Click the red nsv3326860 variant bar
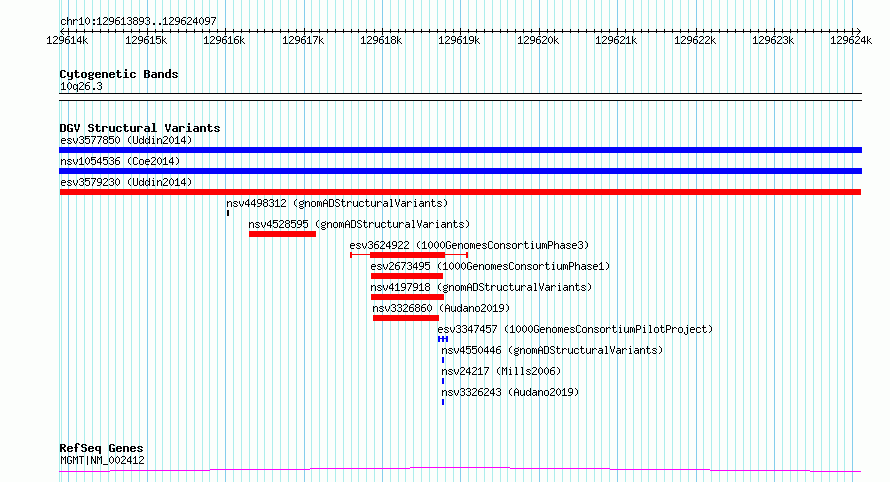 pos(406,318)
